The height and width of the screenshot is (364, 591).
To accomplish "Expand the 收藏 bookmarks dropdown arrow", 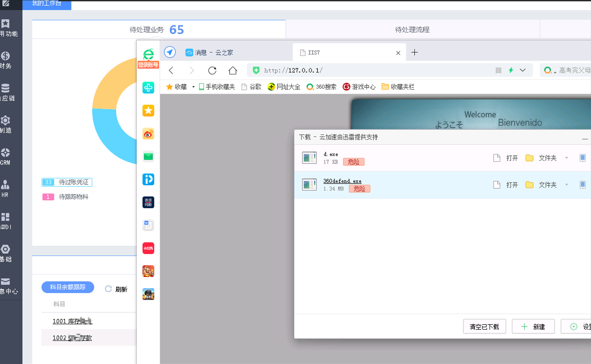I will [x=193, y=87].
